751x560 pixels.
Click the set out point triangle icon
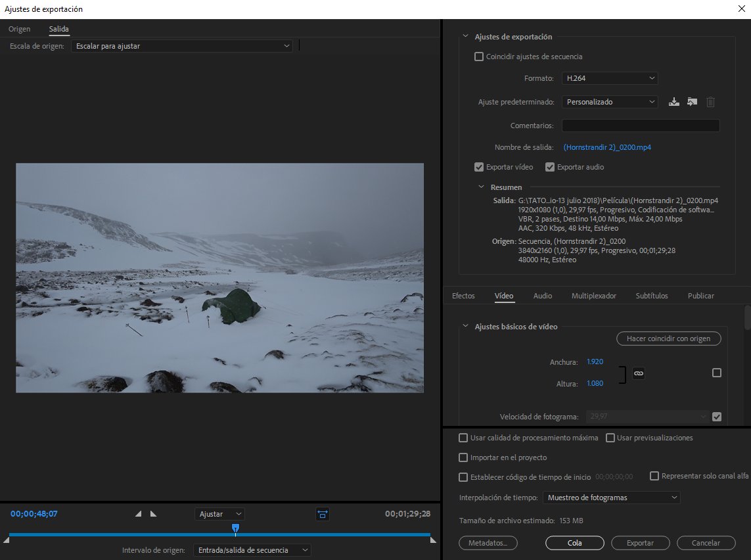pos(153,513)
